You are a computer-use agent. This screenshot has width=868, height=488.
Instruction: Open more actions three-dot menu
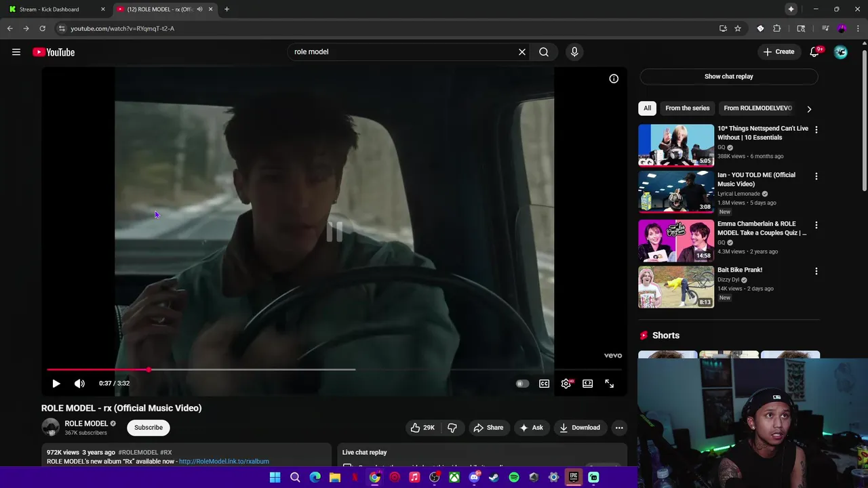point(619,428)
